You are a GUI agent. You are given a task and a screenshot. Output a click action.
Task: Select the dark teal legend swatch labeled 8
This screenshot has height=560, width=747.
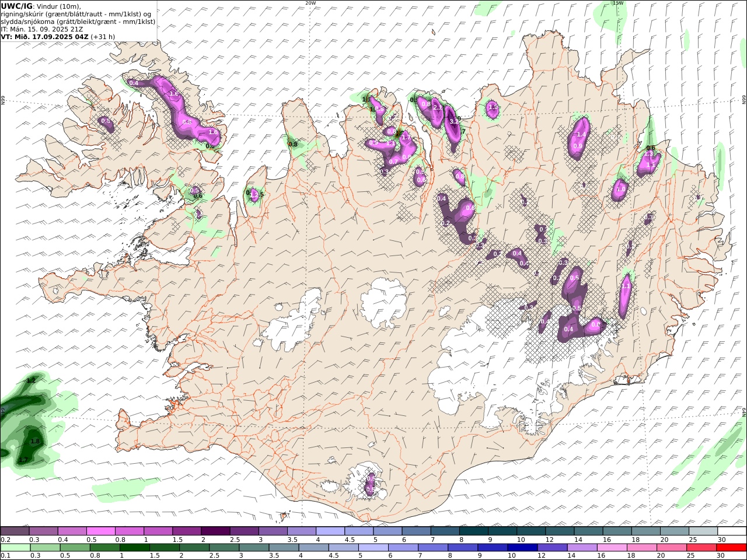(473, 531)
